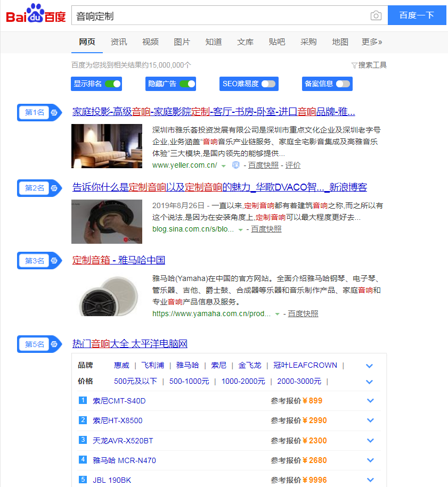
Task: Enable the 备案信息 switch
Action: click(x=343, y=84)
